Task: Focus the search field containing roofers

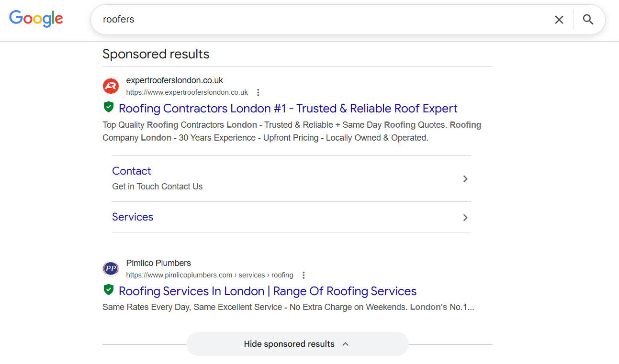Action: pos(321,20)
